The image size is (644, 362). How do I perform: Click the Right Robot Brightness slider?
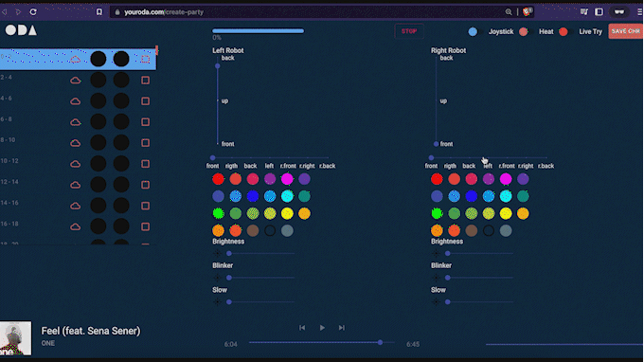(479, 254)
